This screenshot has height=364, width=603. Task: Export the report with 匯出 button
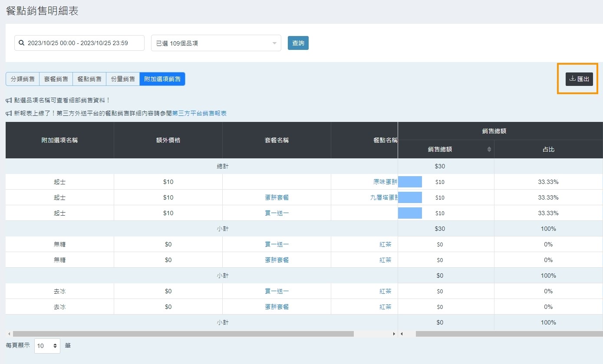(579, 79)
